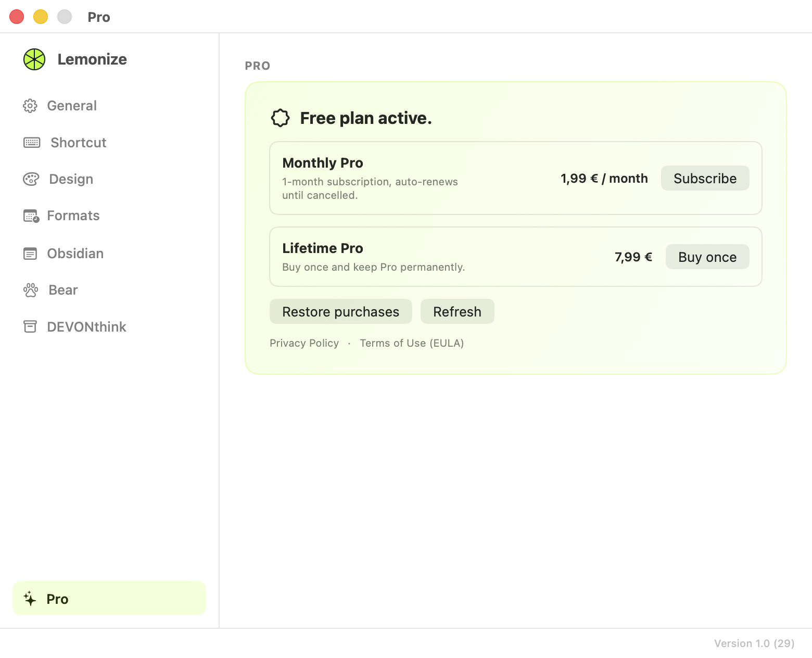Viewport: 812px width, 658px height.
Task: Open the Privacy Policy link
Action: point(304,343)
